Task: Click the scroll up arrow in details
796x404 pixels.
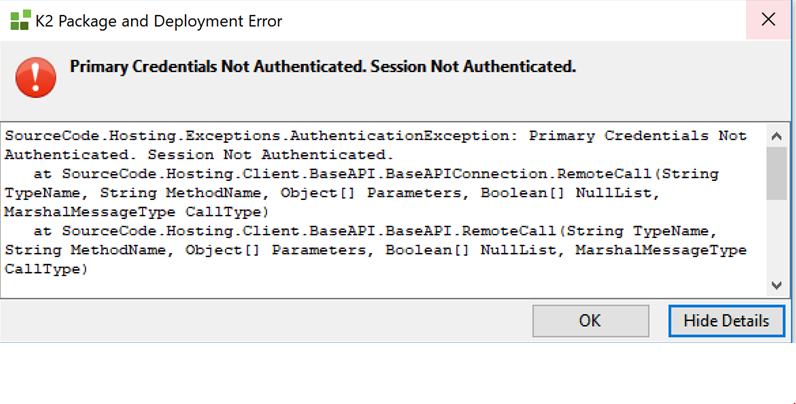Action: (x=776, y=136)
